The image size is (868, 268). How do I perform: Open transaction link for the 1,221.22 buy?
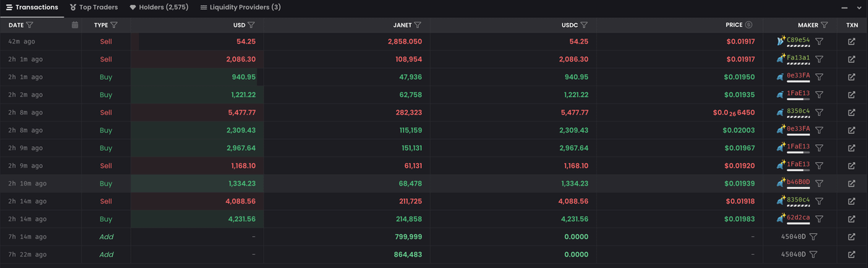click(851, 95)
